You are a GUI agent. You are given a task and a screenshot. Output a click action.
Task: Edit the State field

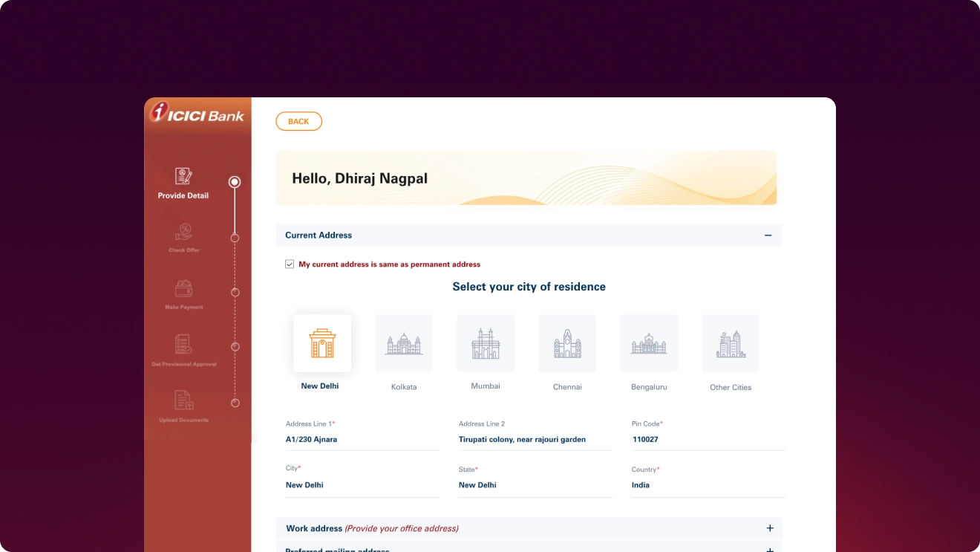coord(535,485)
